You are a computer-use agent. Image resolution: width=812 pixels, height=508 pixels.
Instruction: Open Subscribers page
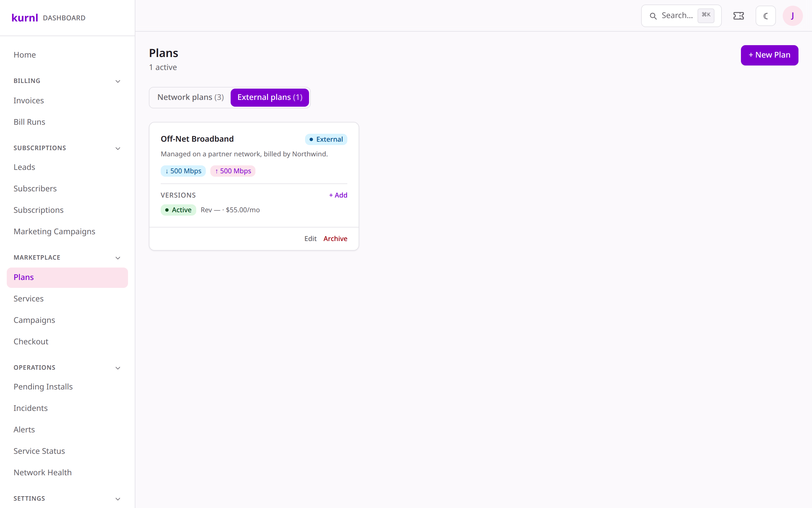(x=67, y=189)
